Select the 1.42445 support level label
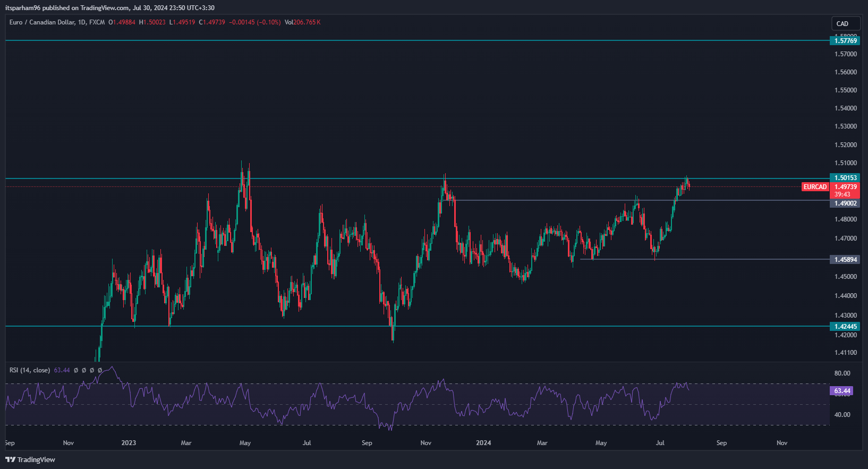The image size is (868, 469). pyautogui.click(x=845, y=327)
